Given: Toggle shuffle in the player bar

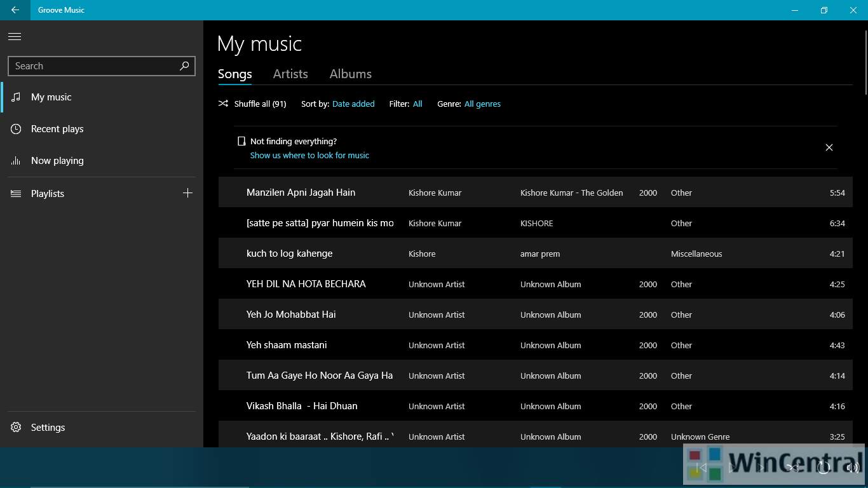Looking at the screenshot, I should pyautogui.click(x=793, y=468).
